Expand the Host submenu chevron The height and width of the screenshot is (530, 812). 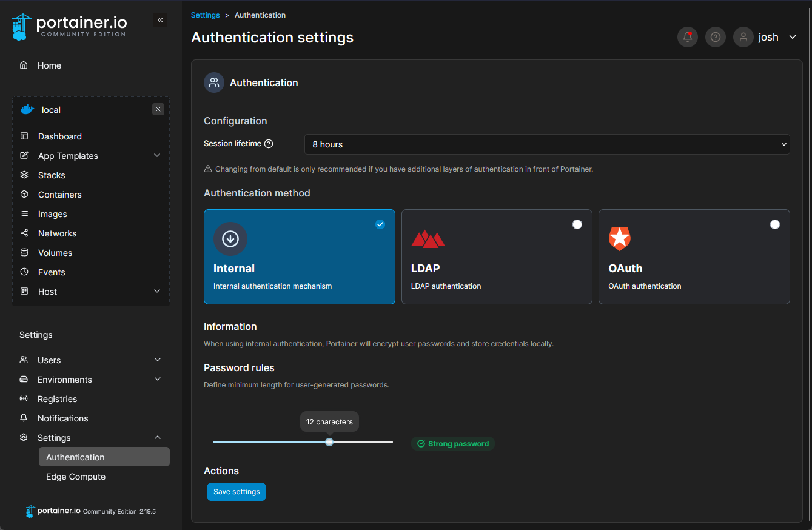(x=157, y=292)
